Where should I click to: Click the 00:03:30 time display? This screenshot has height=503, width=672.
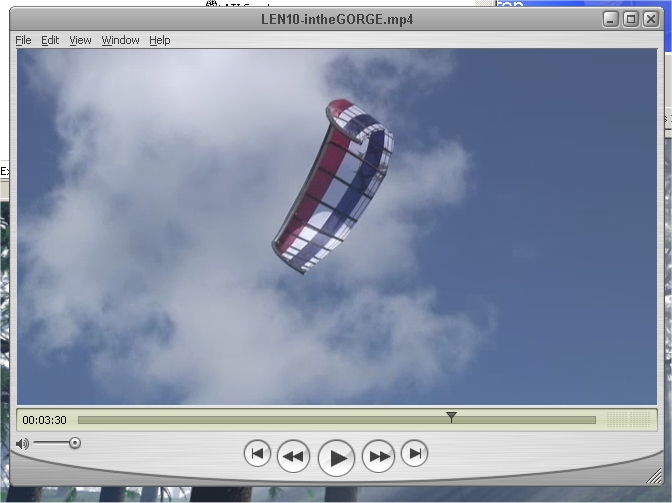44,420
